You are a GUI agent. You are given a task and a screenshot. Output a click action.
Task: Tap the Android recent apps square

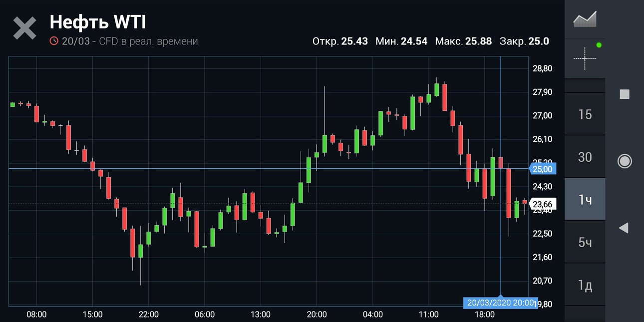[x=625, y=94]
